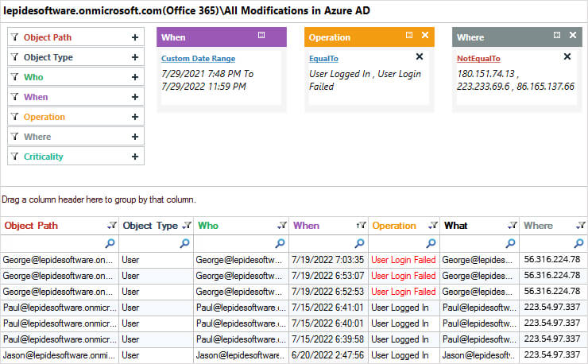Add an Operation filter with plus icon

135,117
